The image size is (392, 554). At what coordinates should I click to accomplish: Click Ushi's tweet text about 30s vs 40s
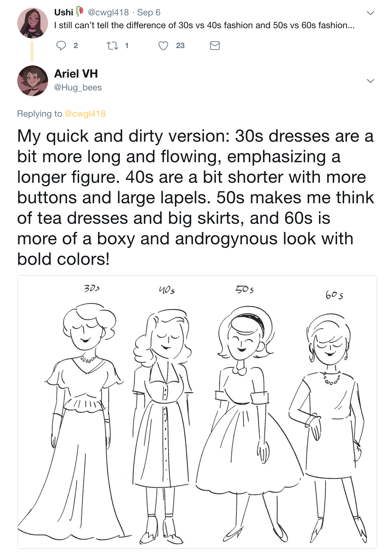click(204, 25)
